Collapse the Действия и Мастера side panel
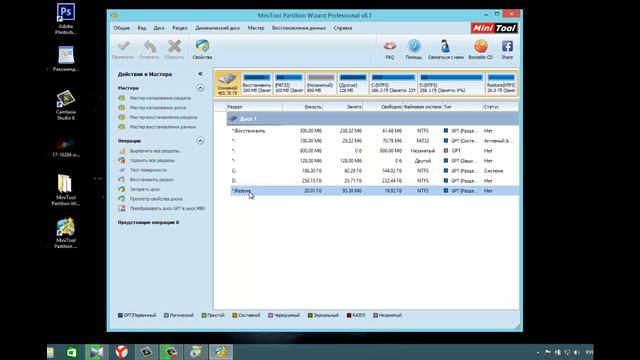The width and height of the screenshot is (640, 360). (200, 74)
